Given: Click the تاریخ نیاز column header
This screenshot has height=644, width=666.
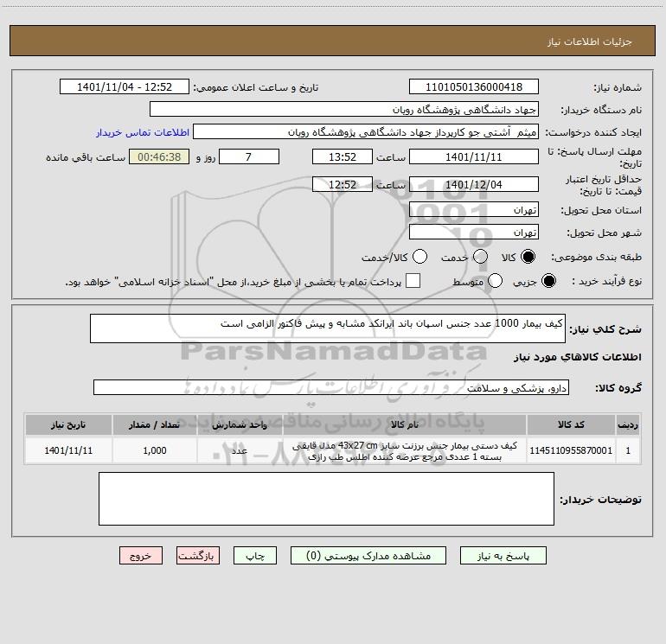Looking at the screenshot, I should click(68, 424).
